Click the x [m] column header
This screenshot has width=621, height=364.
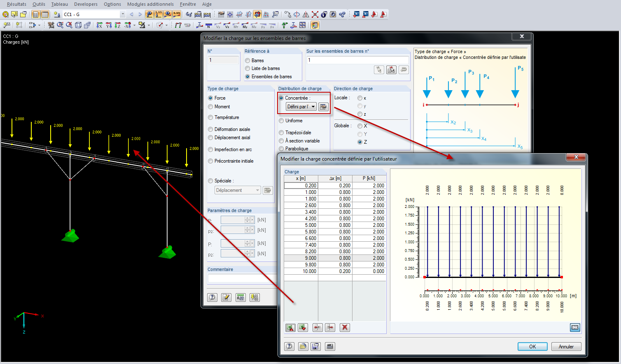(301, 178)
